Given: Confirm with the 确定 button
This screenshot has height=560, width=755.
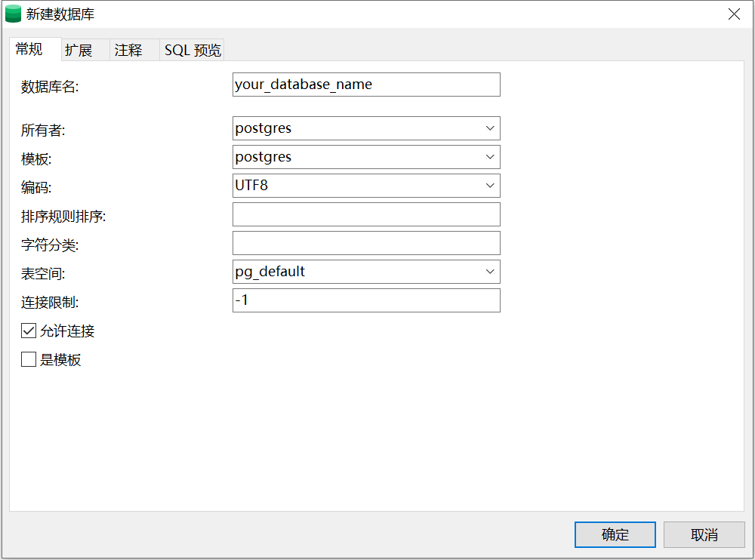Looking at the screenshot, I should point(615,534).
